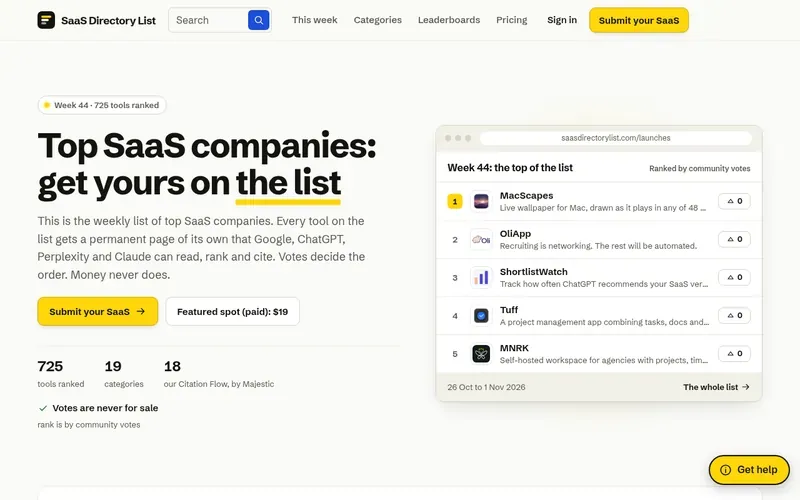Click the Featured spot (paid): $19 button
This screenshot has width=800, height=500.
[232, 311]
